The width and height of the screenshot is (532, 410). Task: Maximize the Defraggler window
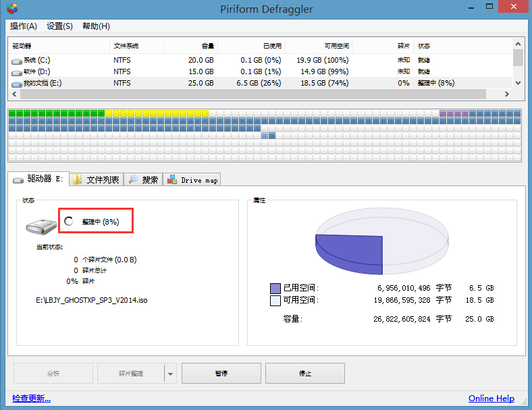click(489, 7)
